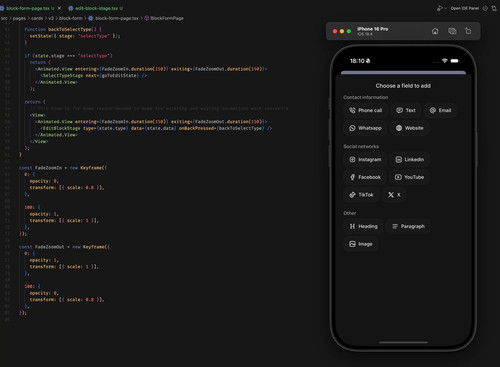The width and height of the screenshot is (500, 367).
Task: Choose the Website field option
Action: [x=409, y=128]
